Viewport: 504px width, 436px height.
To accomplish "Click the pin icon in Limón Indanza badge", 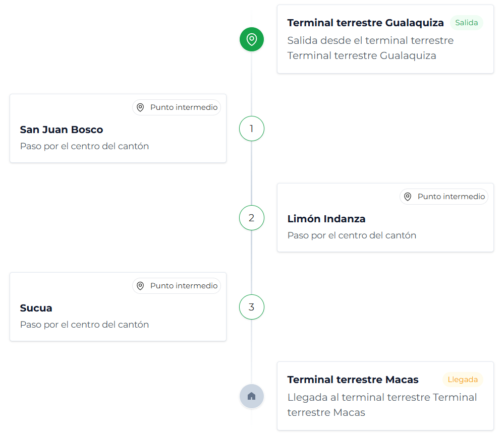I will pyautogui.click(x=408, y=197).
